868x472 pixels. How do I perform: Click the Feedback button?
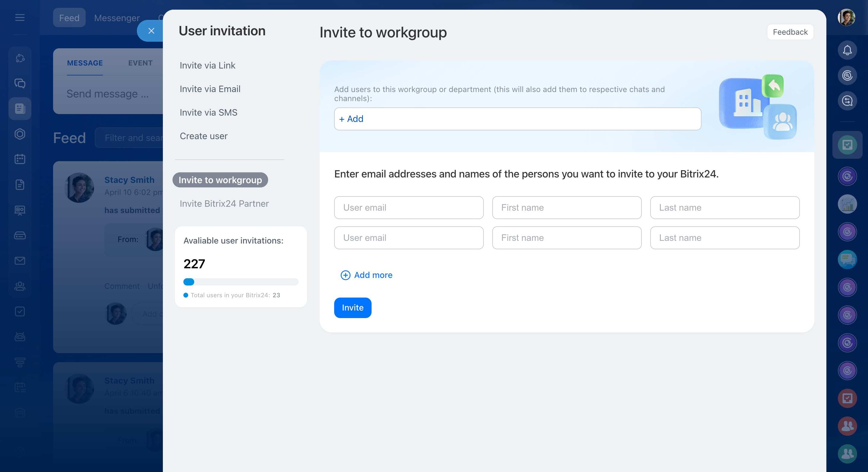tap(790, 32)
